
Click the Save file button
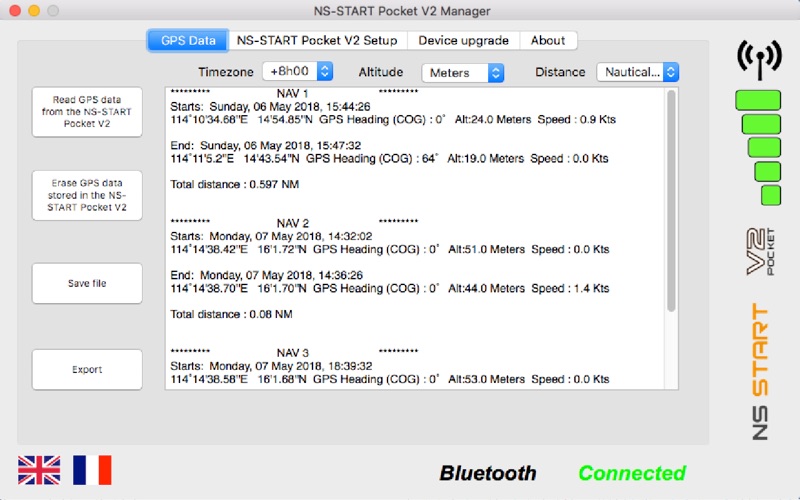[87, 284]
